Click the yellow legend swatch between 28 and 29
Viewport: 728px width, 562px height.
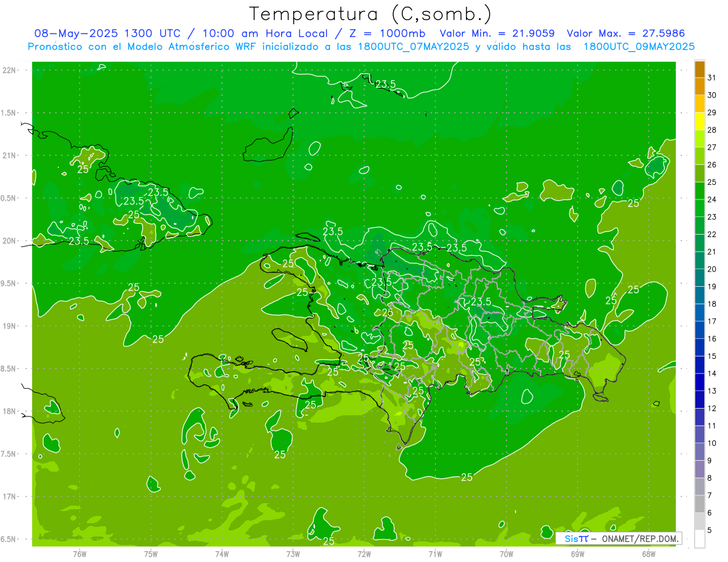(699, 121)
